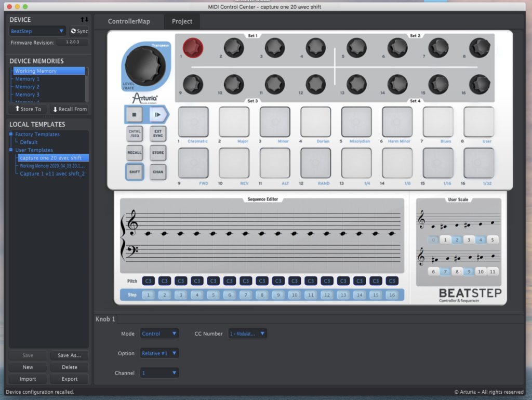The height and width of the screenshot is (400, 532).
Task: Toggle User Scale note 3
Action: coord(469,240)
